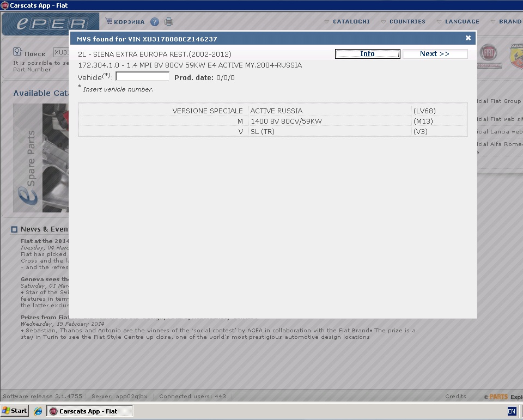This screenshot has height=420, width=523.
Task: Open the official Fiat web site link
Action: (500, 119)
